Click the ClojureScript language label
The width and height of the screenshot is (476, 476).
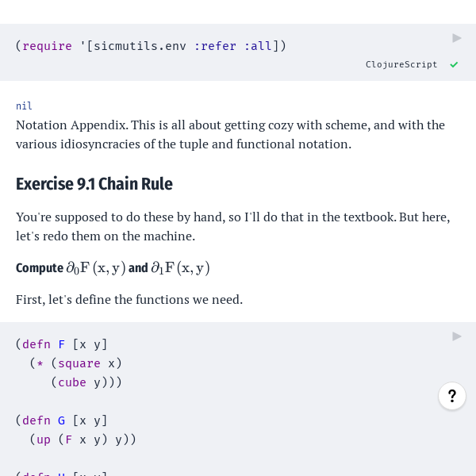401,64
